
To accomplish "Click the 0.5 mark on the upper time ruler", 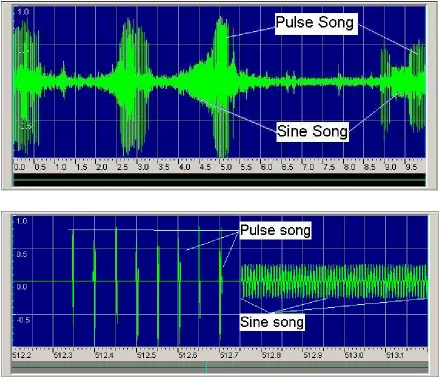I will [40, 167].
